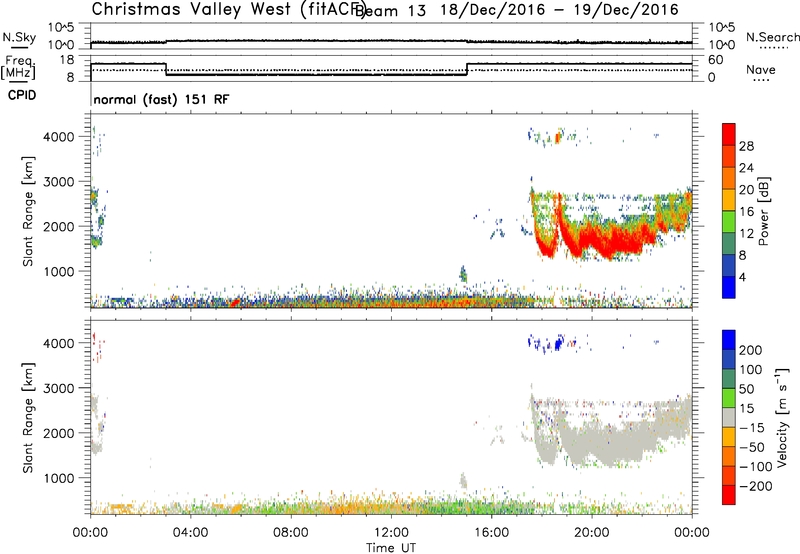Viewport: 800px width, 554px height.
Task: Select the "Freq. [MHz]" axis label
Action: (19, 68)
